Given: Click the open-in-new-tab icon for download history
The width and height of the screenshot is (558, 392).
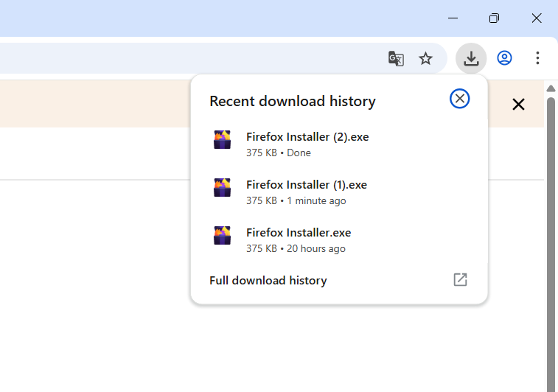Looking at the screenshot, I should (460, 279).
